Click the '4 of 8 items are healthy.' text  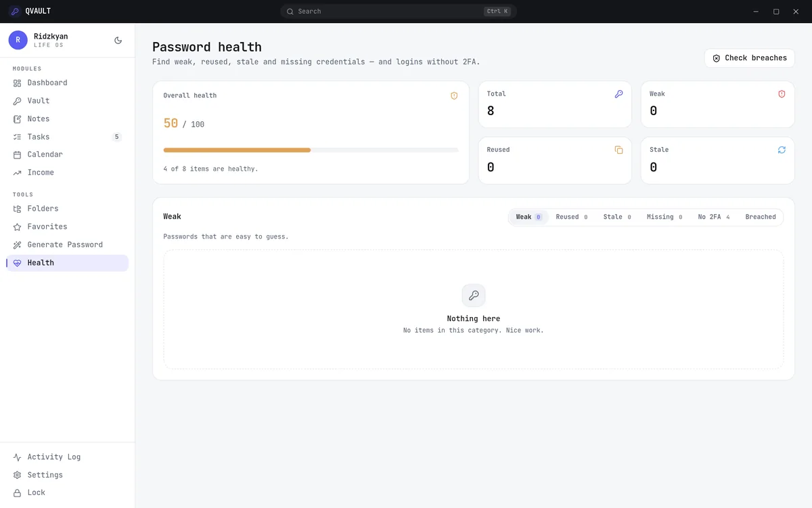point(210,169)
